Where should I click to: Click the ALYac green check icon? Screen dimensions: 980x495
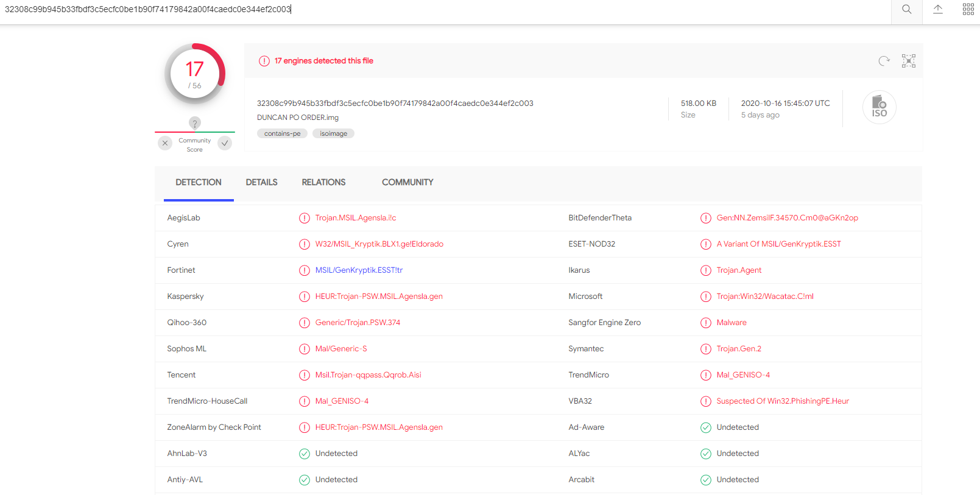706,454
